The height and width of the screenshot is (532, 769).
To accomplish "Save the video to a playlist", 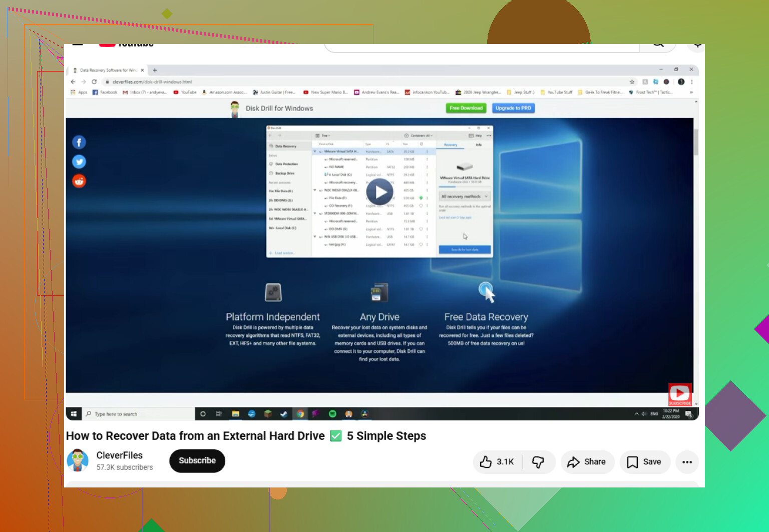I will (644, 462).
